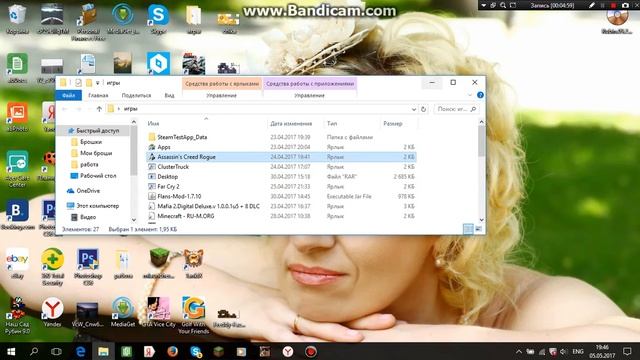Open Управление tab under shortcut tools
The image size is (640, 360).
point(222,95)
